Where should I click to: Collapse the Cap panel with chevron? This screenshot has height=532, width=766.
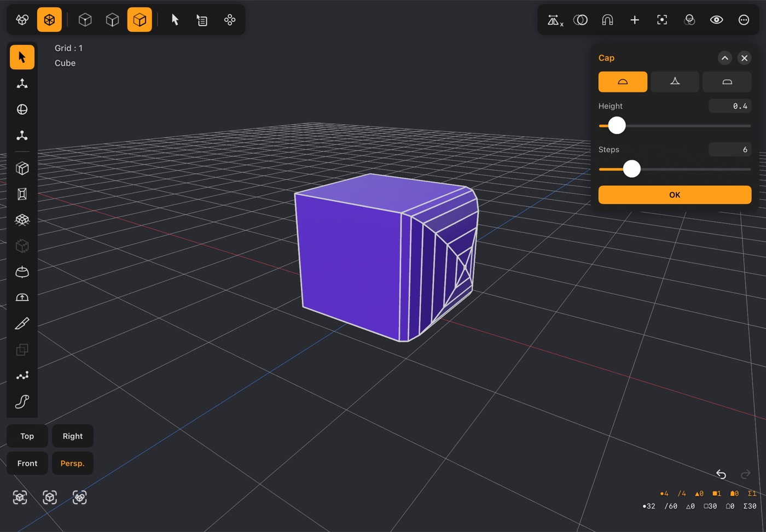[724, 58]
